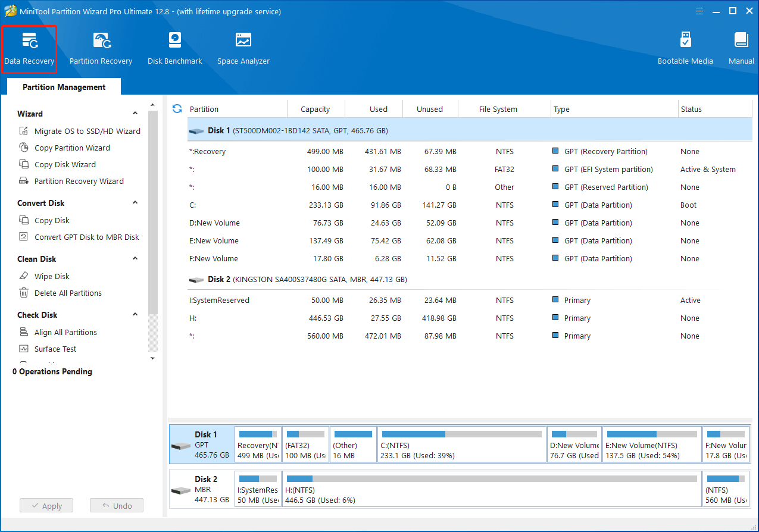Sort by Partition column header
This screenshot has height=532, width=759.
[236, 109]
